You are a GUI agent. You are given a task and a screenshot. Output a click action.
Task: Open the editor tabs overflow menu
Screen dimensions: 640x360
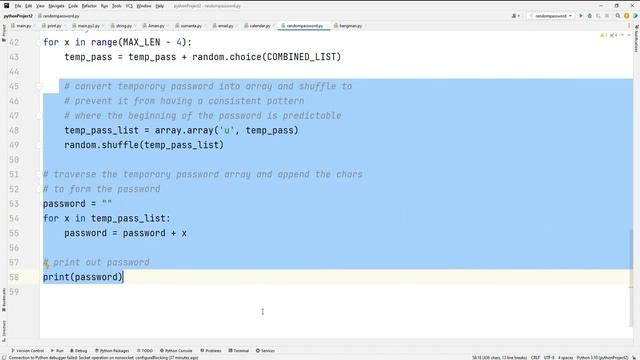(x=629, y=26)
